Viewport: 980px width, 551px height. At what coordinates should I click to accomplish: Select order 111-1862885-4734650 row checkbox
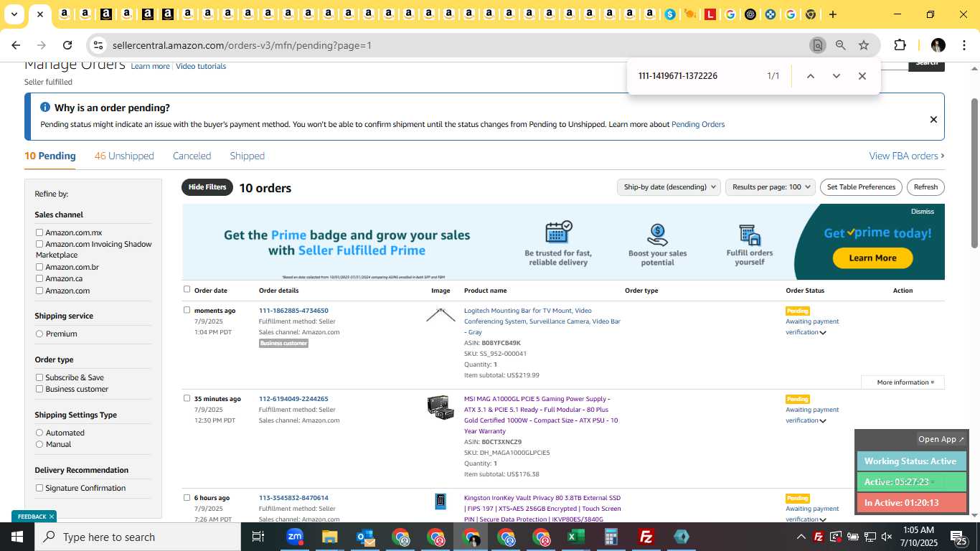tap(187, 310)
